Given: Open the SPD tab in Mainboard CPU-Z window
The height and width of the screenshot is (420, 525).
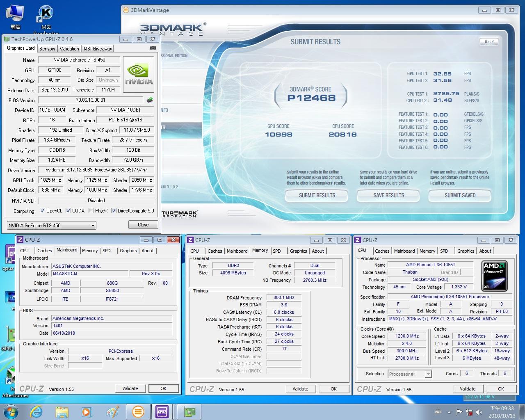Looking at the screenshot, I should click(x=107, y=251).
